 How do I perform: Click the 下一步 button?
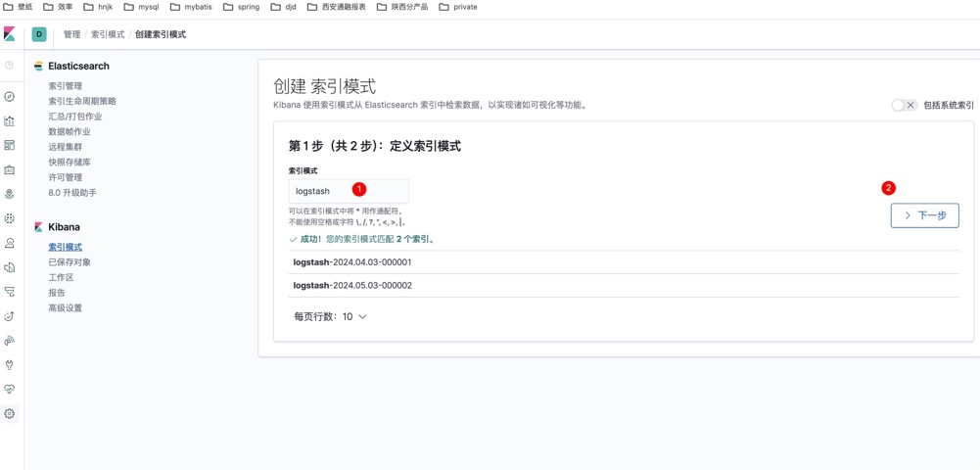point(924,215)
